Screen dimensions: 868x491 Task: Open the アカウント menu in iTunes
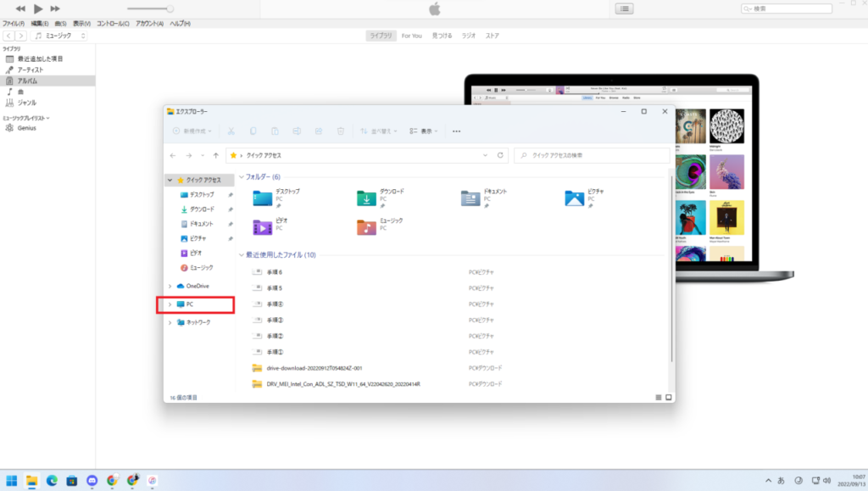pyautogui.click(x=149, y=23)
